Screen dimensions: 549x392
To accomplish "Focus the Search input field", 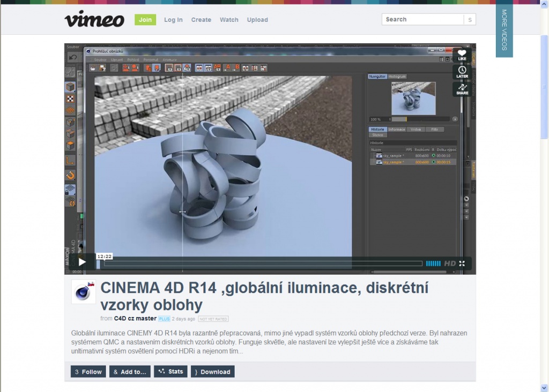I will (422, 19).
